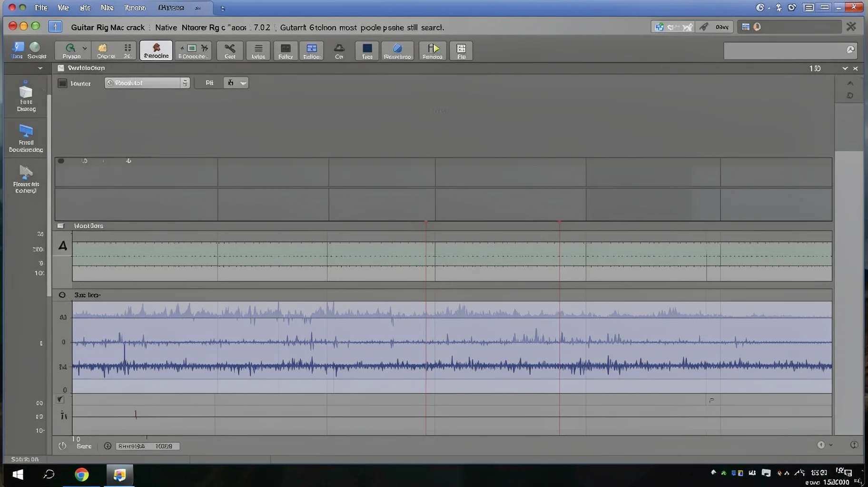Viewport: 868px width, 487px height.
Task: Toggle the Horrter checkbox
Action: [62, 83]
